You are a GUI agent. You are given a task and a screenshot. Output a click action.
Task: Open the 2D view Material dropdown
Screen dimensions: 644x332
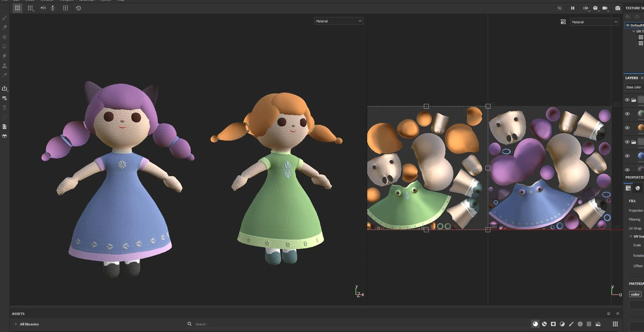tap(594, 22)
